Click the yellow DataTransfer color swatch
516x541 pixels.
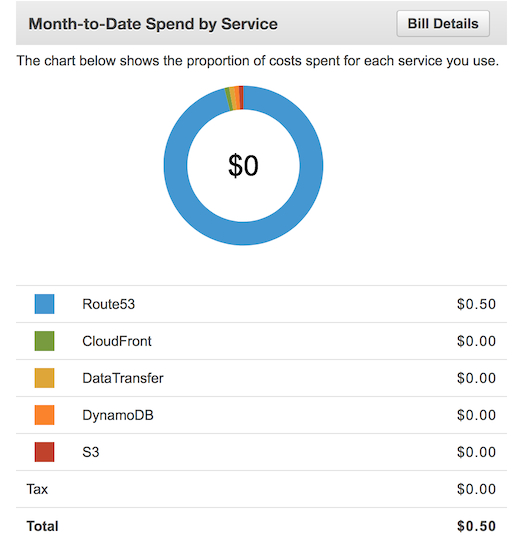point(44,378)
